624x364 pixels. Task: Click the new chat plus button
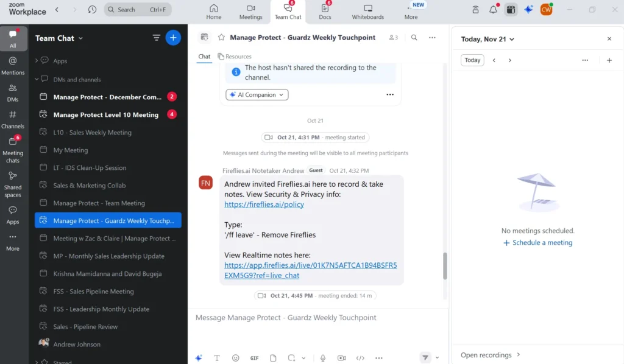point(173,38)
